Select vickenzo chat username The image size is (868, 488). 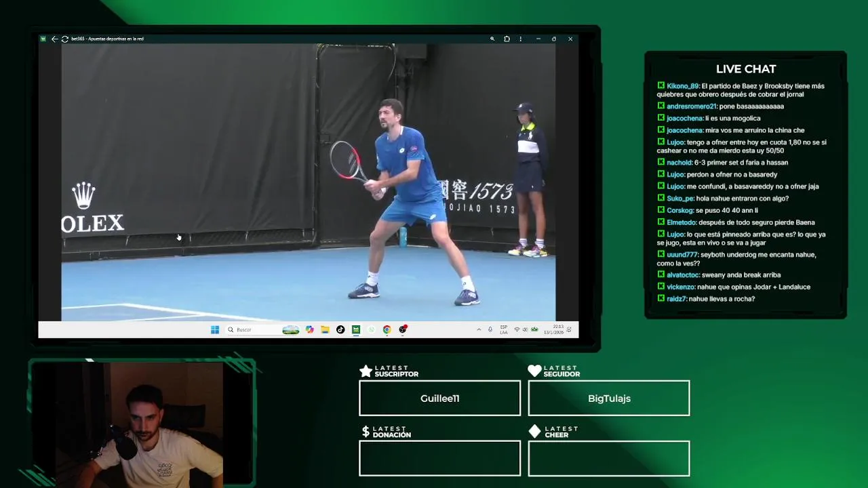coord(681,287)
